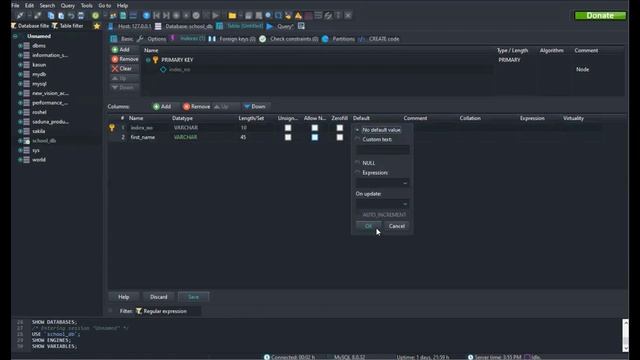
Task: Click the copy icon in toolbar
Action: [x=51, y=16]
